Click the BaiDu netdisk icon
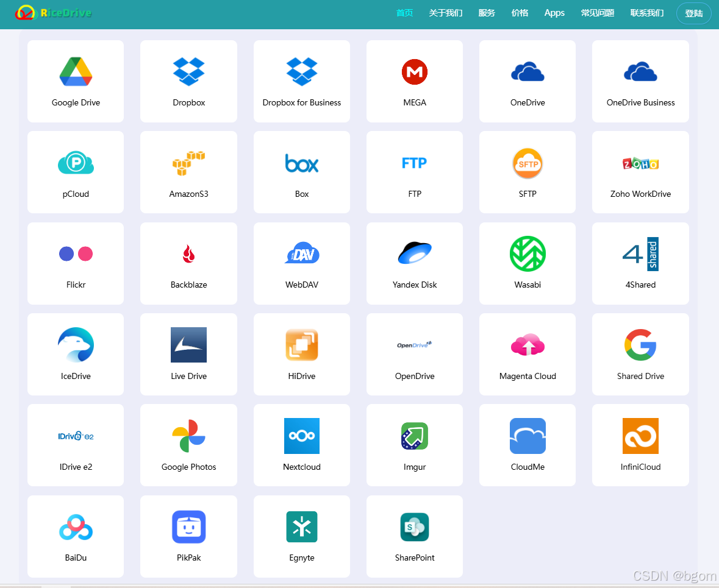The width and height of the screenshot is (719, 588). pos(76,527)
